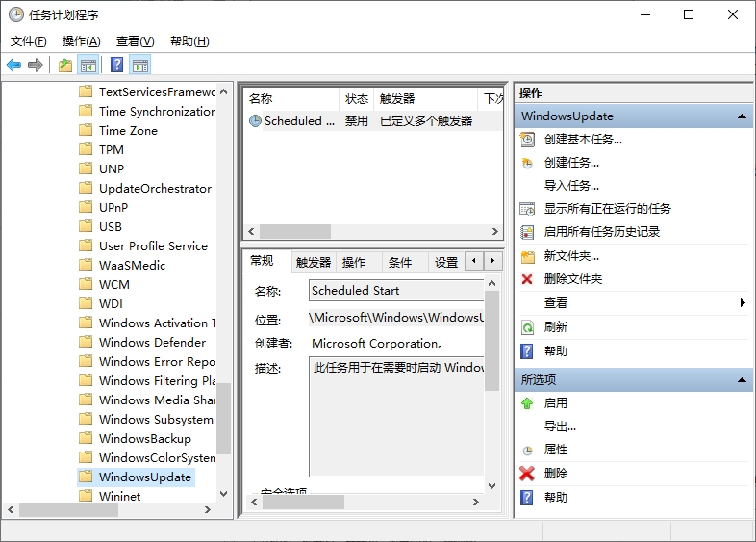Click the 属性 properties clock icon
This screenshot has width=756, height=542.
pyautogui.click(x=527, y=451)
